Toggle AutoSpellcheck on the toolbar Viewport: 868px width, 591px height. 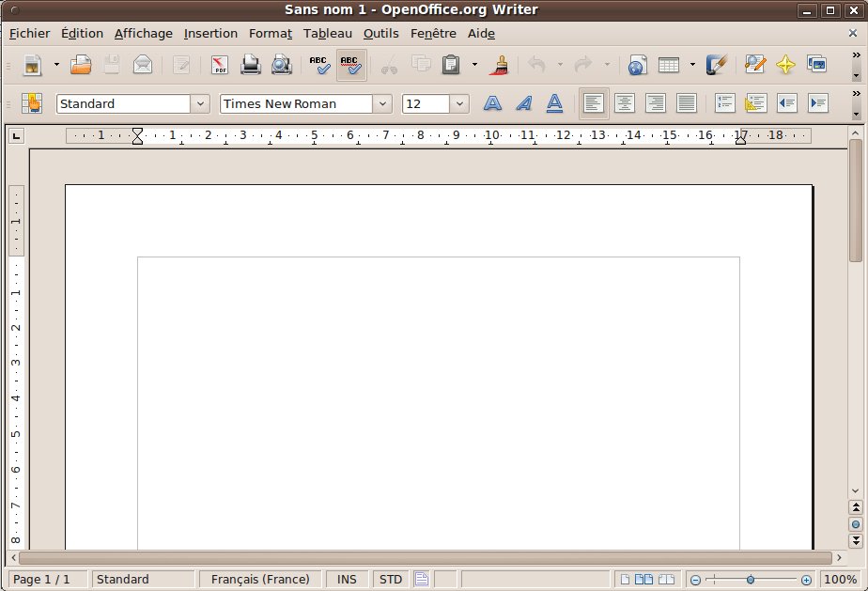(x=350, y=65)
